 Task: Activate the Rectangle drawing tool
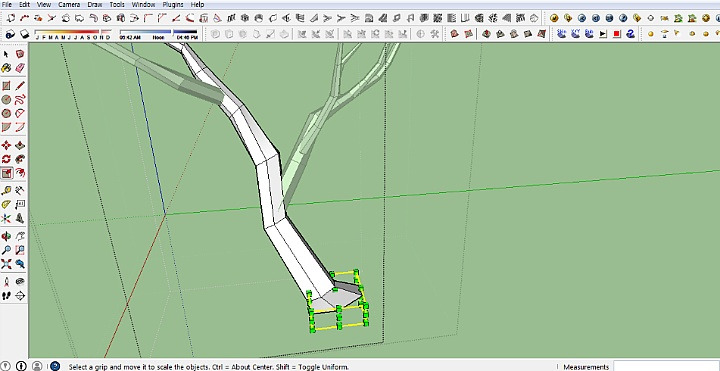[6, 86]
